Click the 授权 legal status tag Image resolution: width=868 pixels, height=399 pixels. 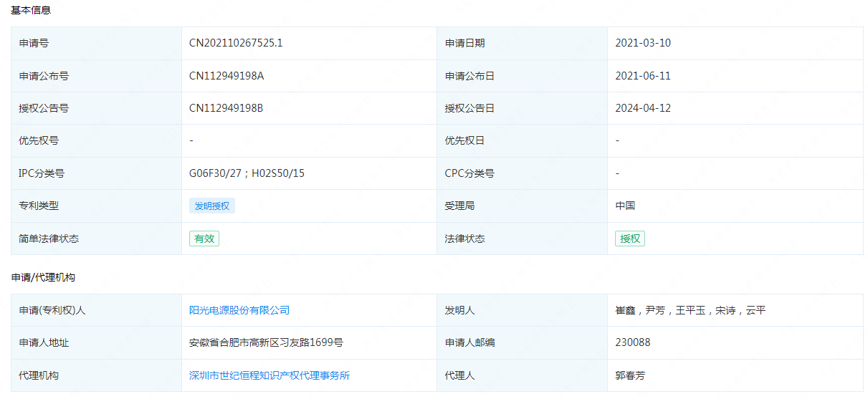click(x=630, y=239)
